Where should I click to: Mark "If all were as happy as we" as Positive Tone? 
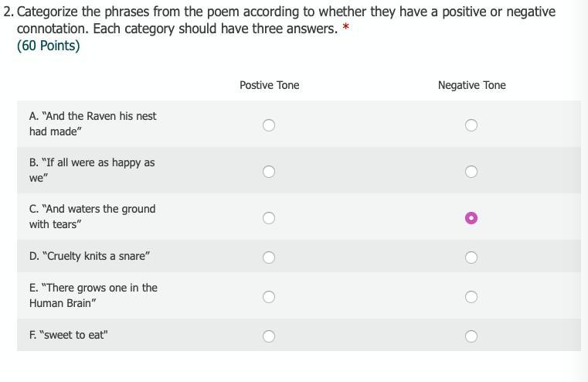click(x=269, y=172)
